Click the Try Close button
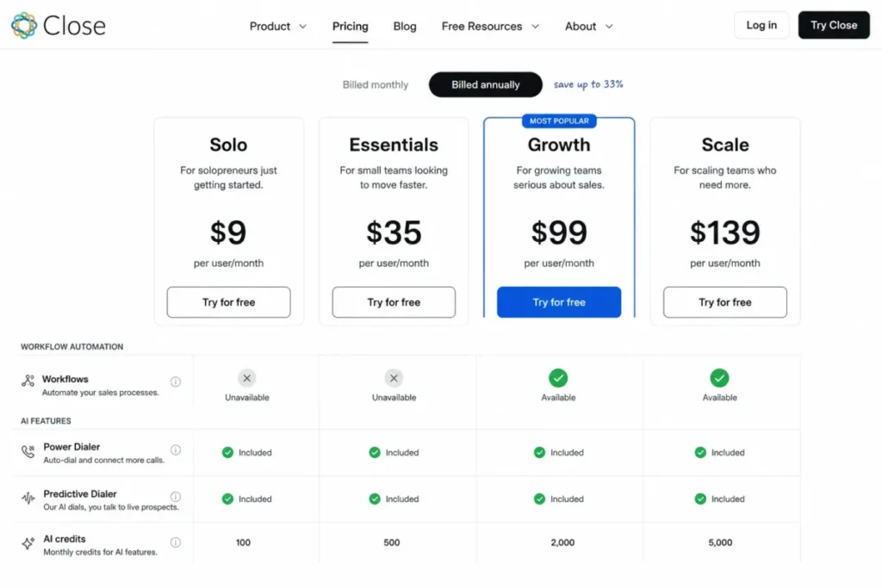Screen dimensions: 882x588 (x=834, y=25)
